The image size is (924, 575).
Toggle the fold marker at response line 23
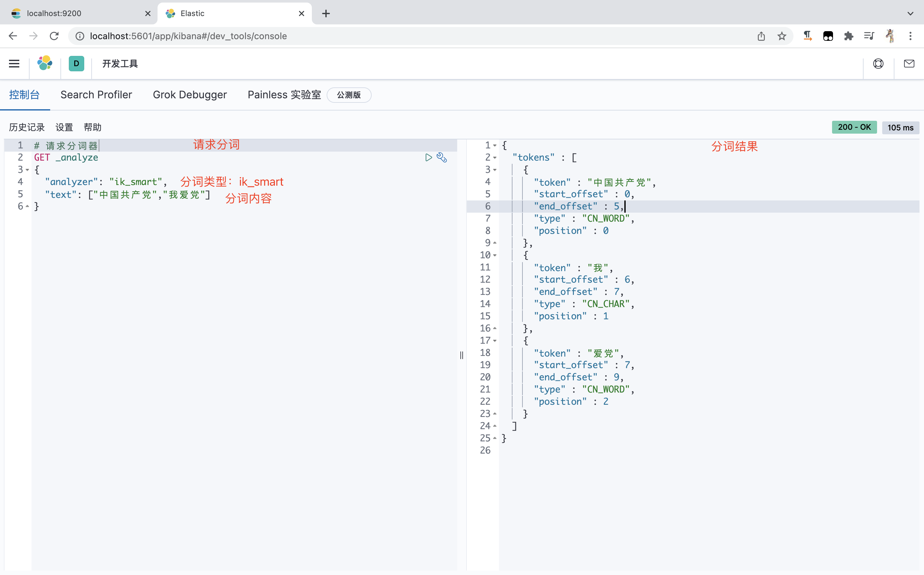pos(495,413)
